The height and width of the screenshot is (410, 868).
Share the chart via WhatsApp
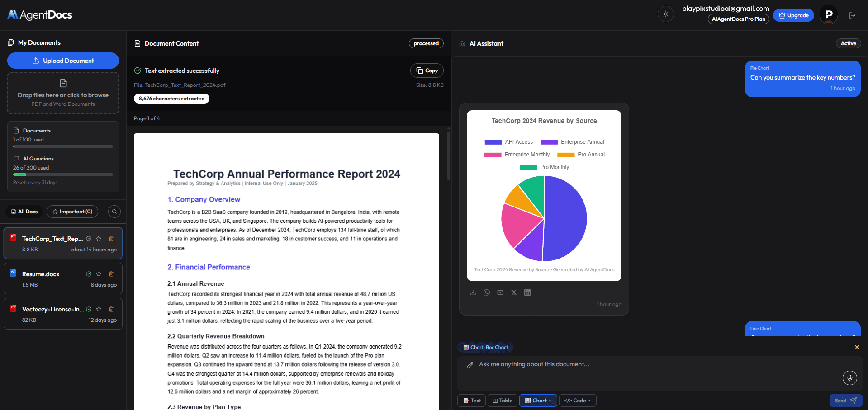(x=487, y=292)
